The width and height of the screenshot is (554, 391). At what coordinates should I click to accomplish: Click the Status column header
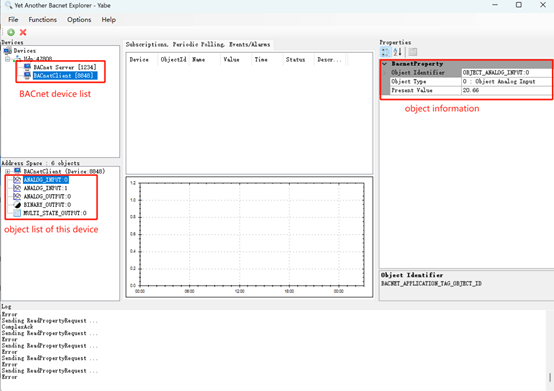click(x=299, y=60)
